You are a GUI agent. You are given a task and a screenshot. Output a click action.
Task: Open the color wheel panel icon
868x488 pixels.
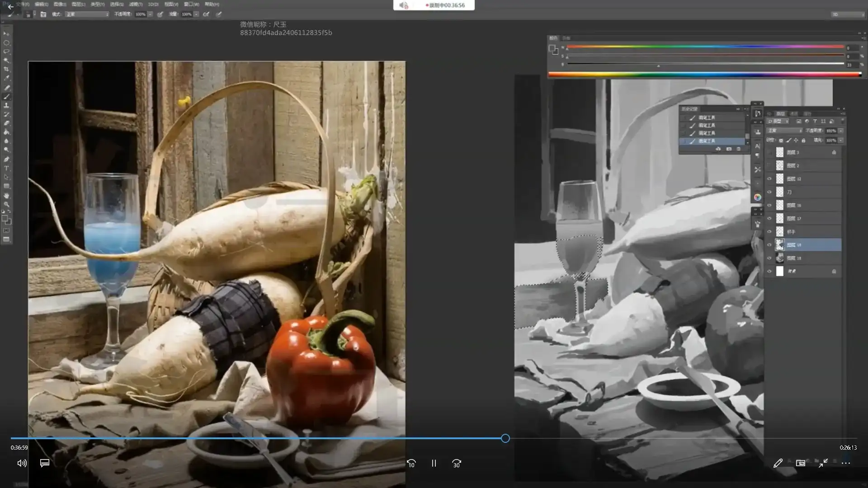[758, 197]
